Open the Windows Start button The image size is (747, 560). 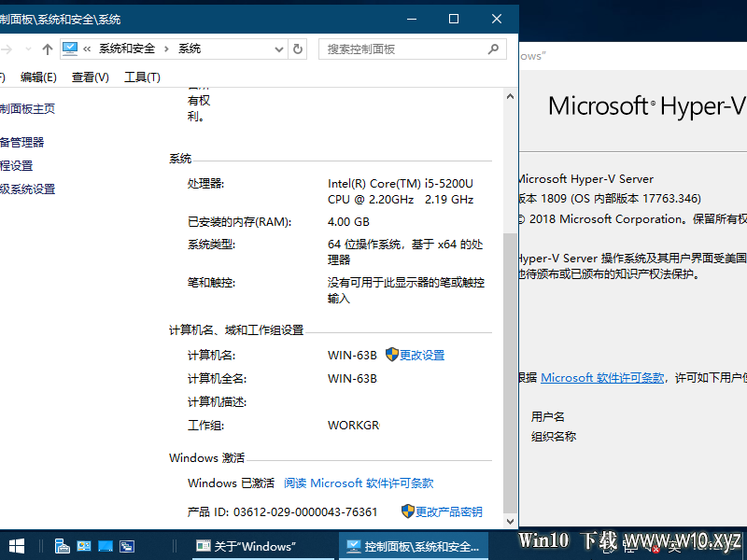coord(17,546)
